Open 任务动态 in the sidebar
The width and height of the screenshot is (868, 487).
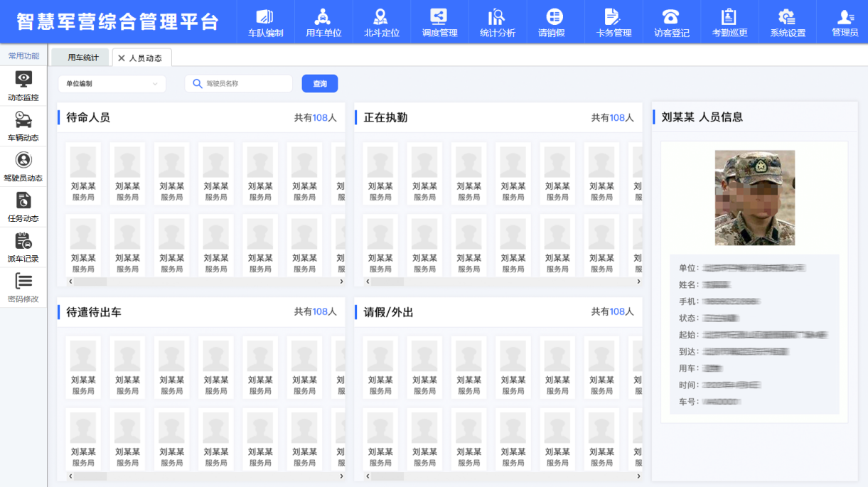pos(23,208)
